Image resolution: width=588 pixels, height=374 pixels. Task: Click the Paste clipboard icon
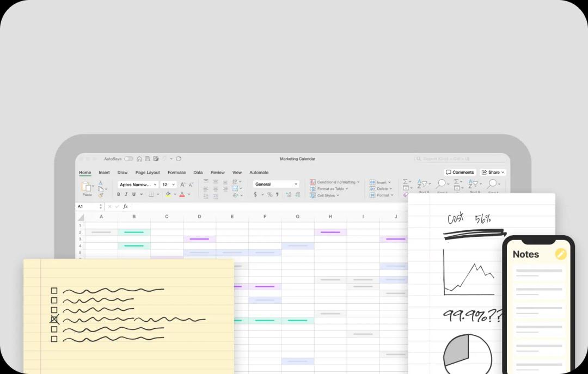point(86,186)
